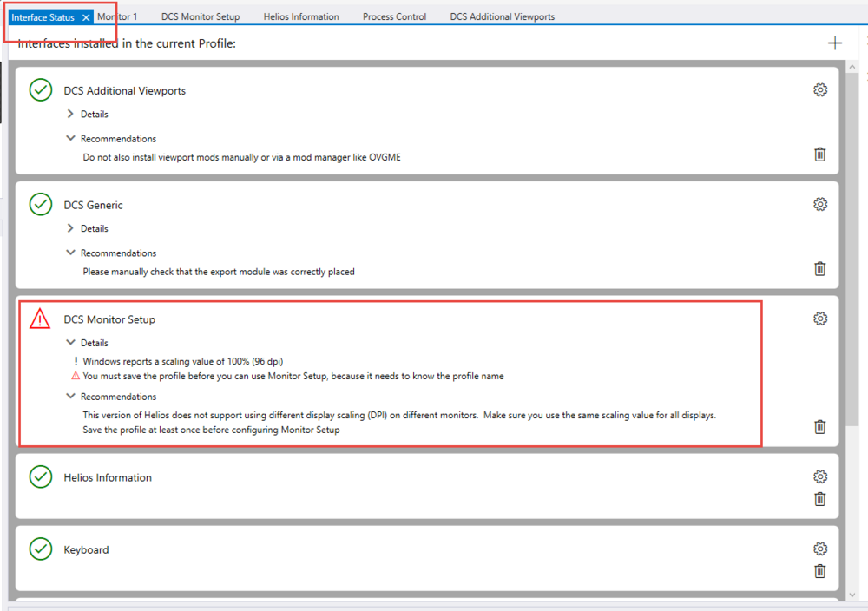This screenshot has width=868, height=611.
Task: Click small warning icon beside save profile message
Action: (76, 376)
